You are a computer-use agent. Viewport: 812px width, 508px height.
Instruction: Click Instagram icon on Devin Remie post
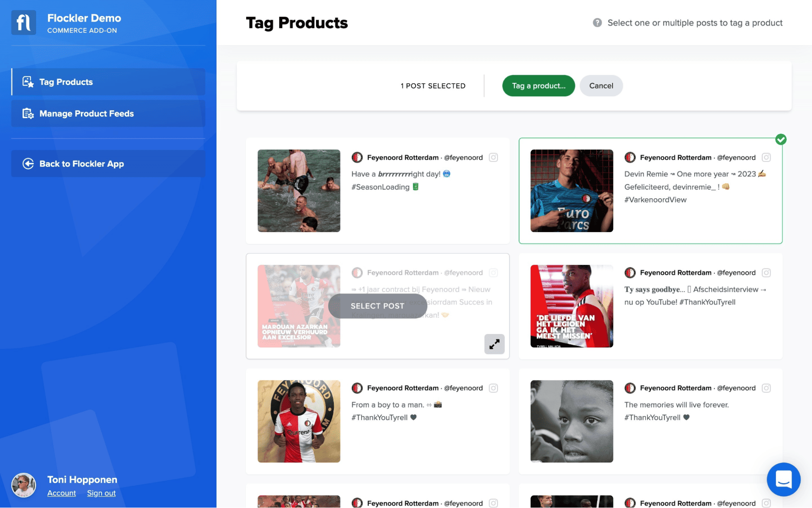[x=766, y=158]
